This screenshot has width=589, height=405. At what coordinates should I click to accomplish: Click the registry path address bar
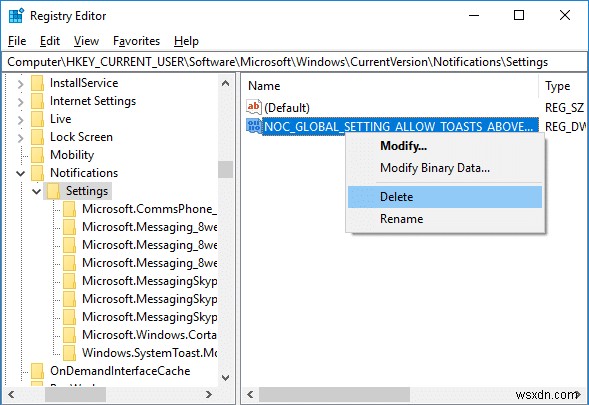(294, 62)
